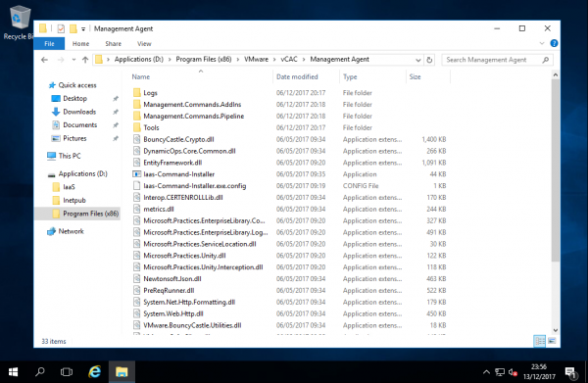The width and height of the screenshot is (588, 383).
Task: Open Internet Explorer from taskbar
Action: coord(94,372)
